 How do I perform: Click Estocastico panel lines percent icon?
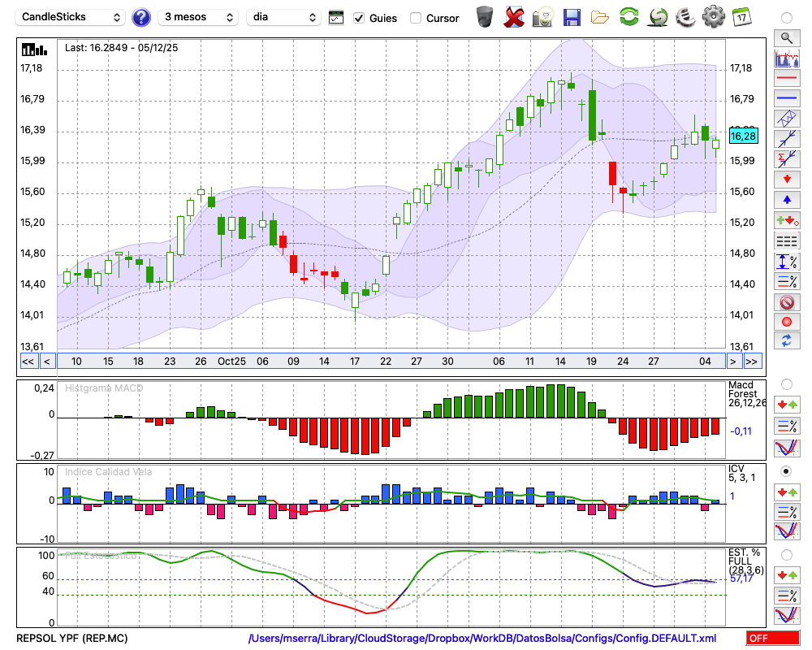tap(787, 596)
